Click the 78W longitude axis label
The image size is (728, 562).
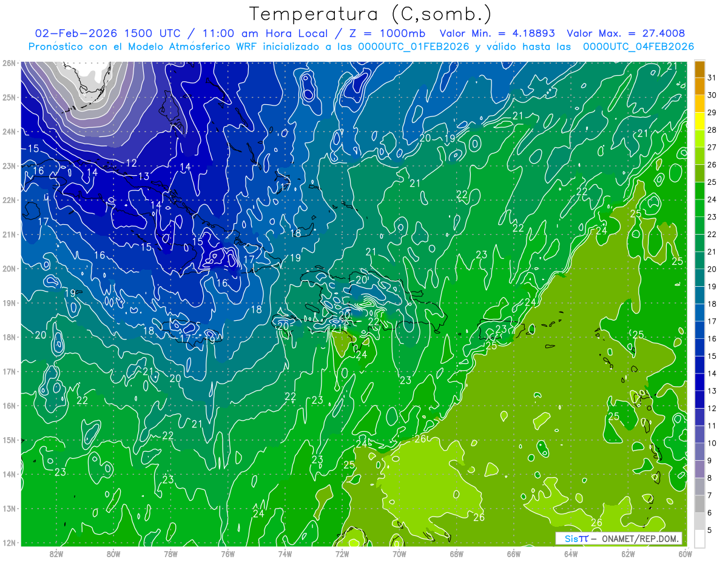click(x=170, y=554)
